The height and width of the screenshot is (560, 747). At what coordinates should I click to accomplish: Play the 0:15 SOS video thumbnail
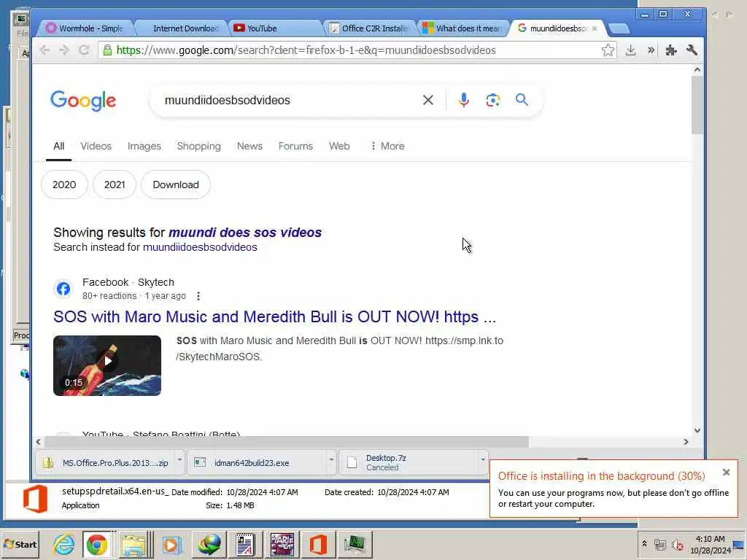107,366
